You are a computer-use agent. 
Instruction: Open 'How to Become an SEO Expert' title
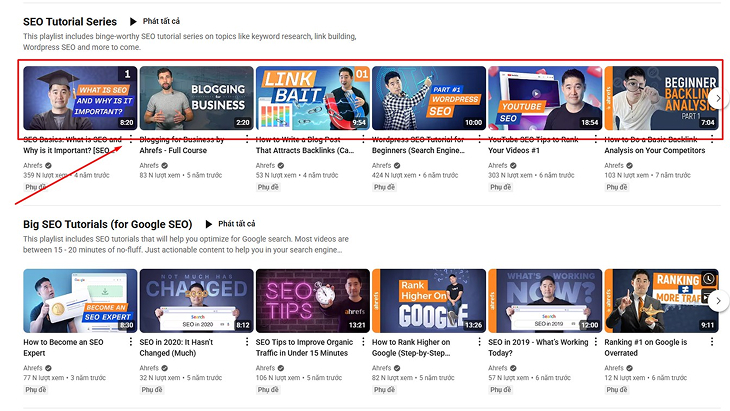[x=63, y=348]
